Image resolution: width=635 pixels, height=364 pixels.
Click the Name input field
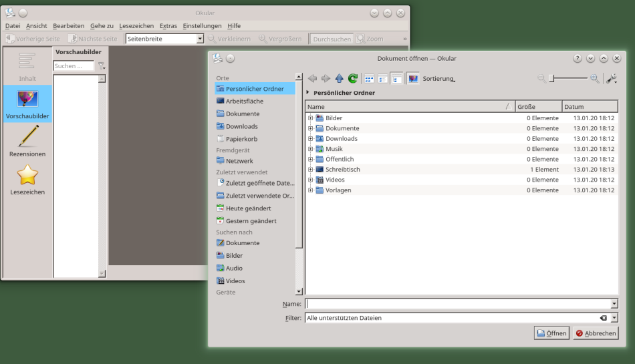click(457, 304)
